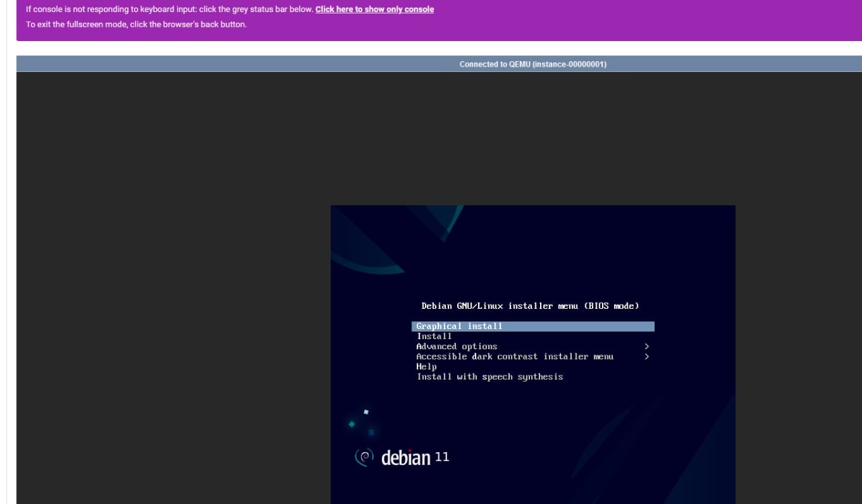Click the 'If console is not responding' notice text
The width and height of the screenshot is (862, 504).
pos(170,9)
